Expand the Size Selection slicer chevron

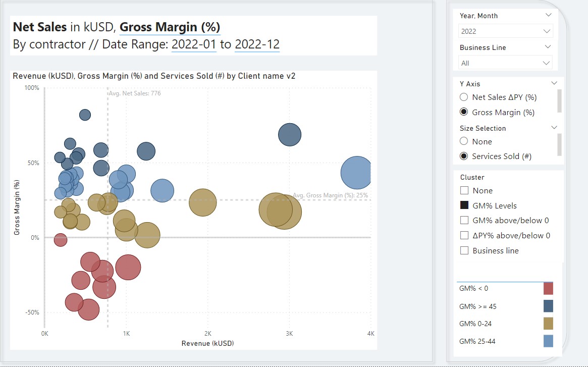point(554,128)
